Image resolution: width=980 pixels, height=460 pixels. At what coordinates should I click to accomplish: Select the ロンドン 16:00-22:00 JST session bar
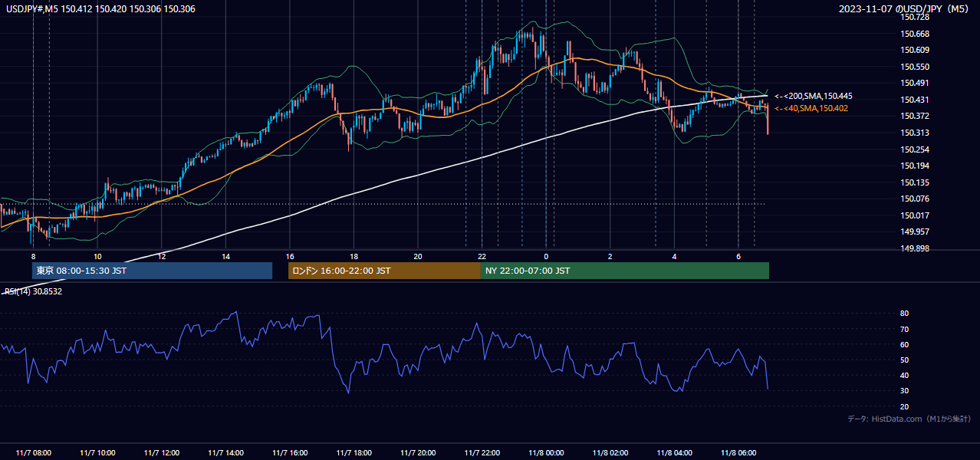384,271
